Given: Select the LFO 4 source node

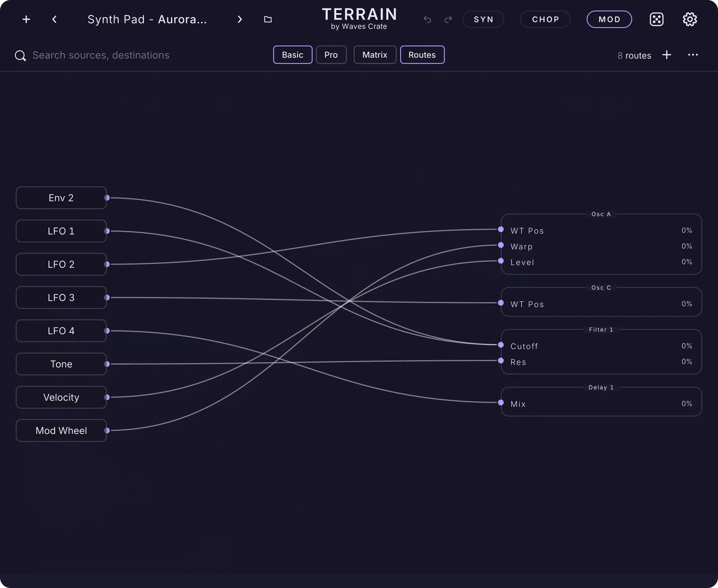Looking at the screenshot, I should click(61, 331).
